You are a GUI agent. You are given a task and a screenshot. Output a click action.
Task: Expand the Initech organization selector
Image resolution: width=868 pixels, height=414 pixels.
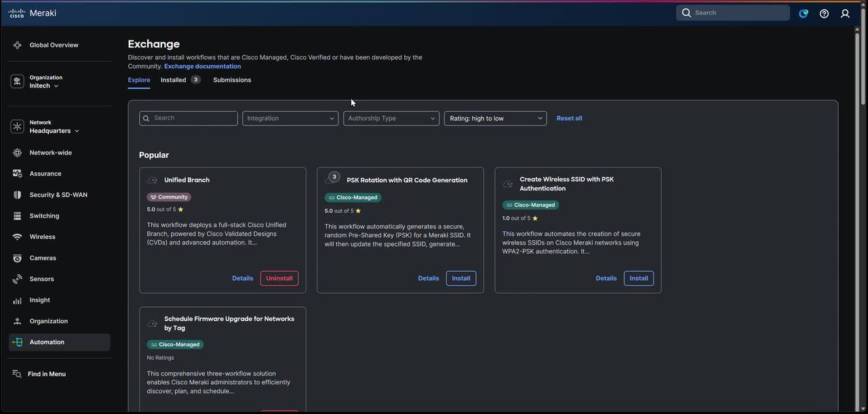43,86
